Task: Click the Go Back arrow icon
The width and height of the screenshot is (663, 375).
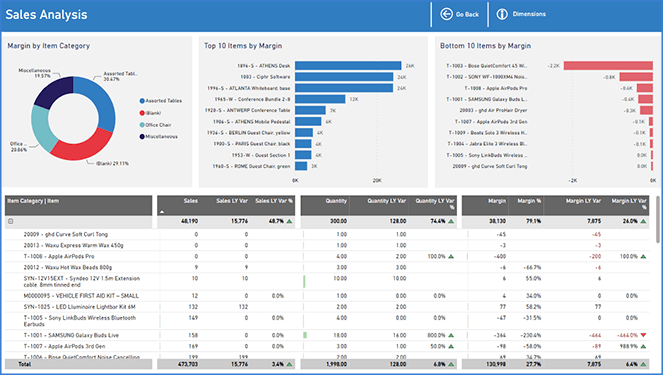Action: 446,14
